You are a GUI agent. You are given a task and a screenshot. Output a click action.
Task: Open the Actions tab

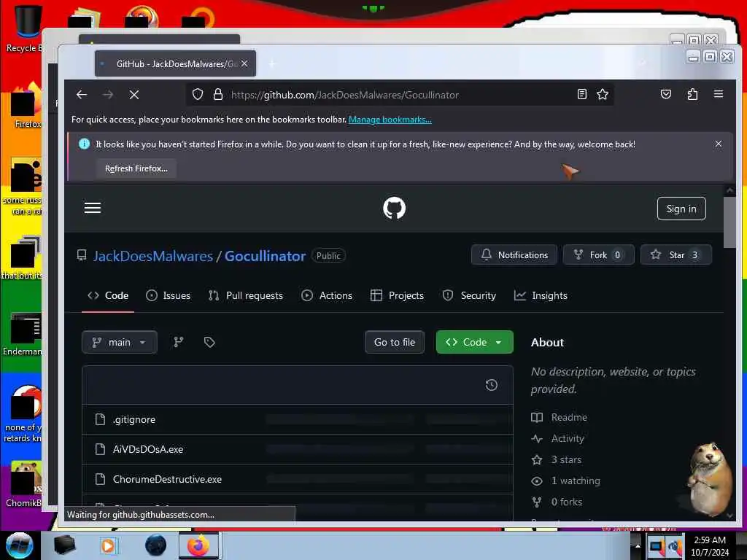pyautogui.click(x=327, y=296)
